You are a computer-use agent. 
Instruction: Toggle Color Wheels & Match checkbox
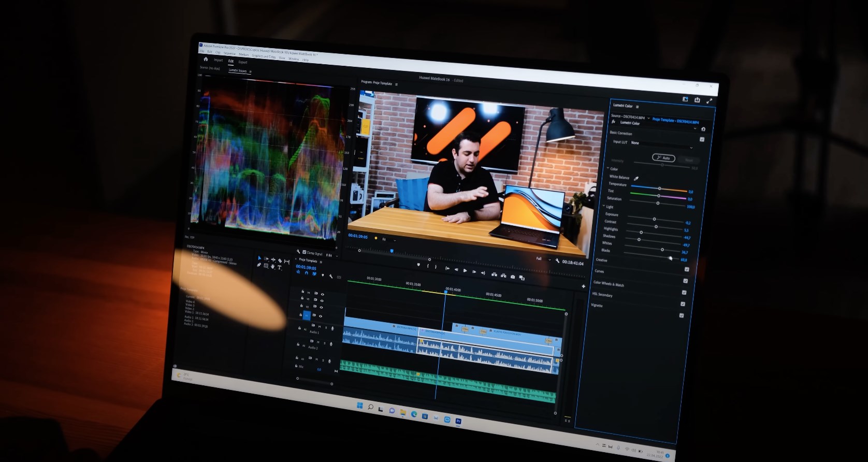click(x=684, y=293)
